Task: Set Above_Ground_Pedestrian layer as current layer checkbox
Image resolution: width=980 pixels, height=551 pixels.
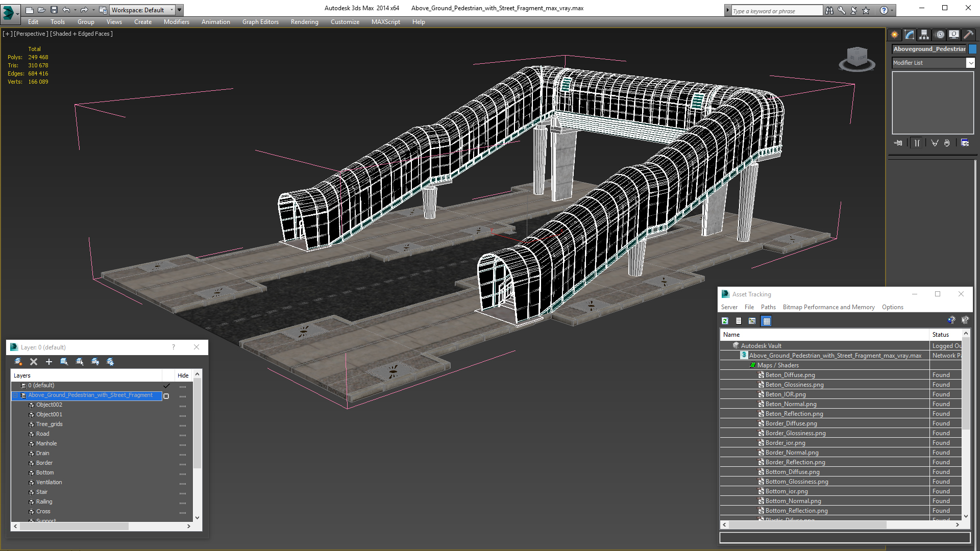Action: click(x=166, y=396)
